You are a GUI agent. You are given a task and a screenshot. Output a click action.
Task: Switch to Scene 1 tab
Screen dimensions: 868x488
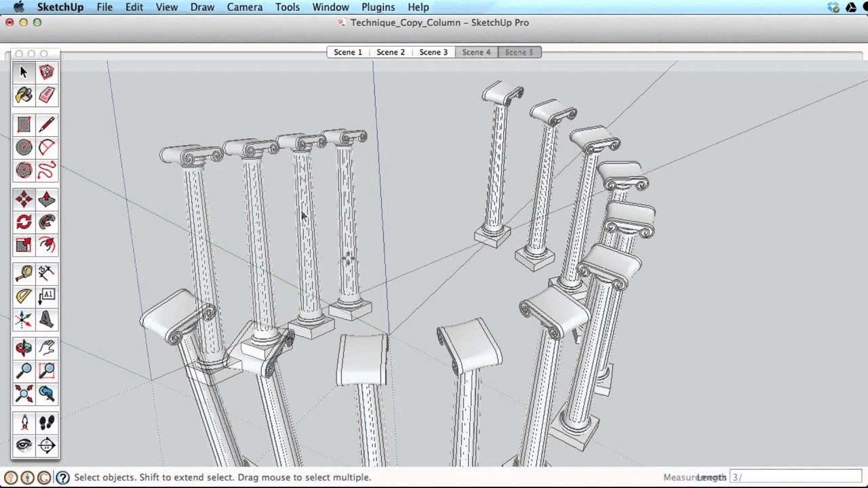pyautogui.click(x=348, y=52)
